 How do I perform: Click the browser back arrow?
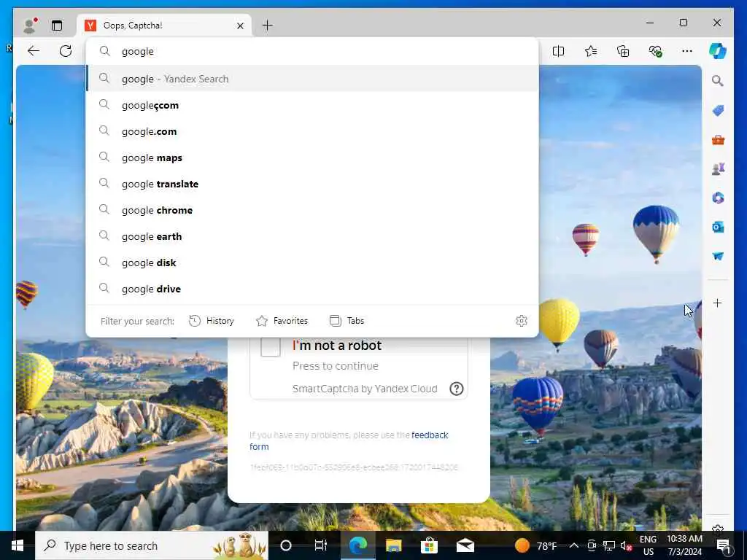point(34,51)
